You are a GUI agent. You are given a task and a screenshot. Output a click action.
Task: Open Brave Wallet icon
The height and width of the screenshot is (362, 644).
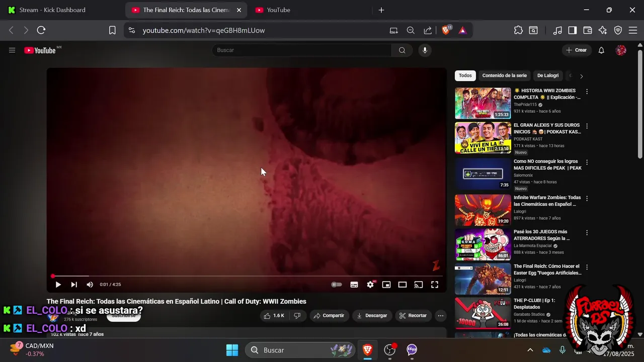pyautogui.click(x=588, y=30)
